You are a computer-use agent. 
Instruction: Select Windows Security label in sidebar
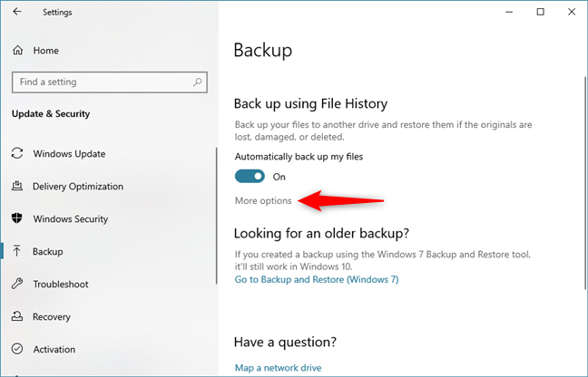pyautogui.click(x=71, y=219)
